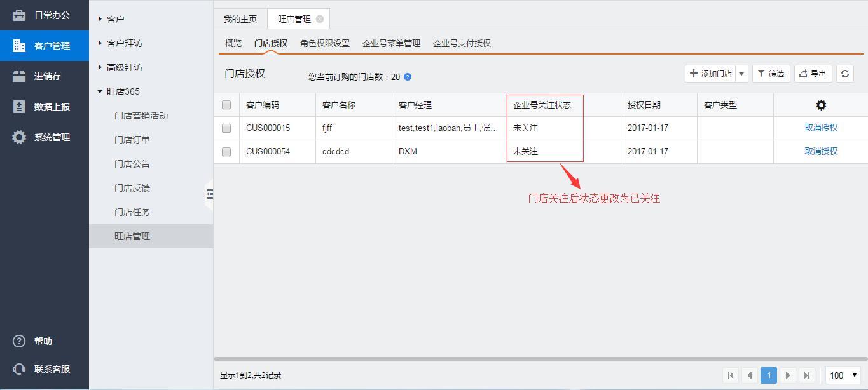Check the box for CUS000054 row
Screen dimensions: 868x390
(226, 152)
